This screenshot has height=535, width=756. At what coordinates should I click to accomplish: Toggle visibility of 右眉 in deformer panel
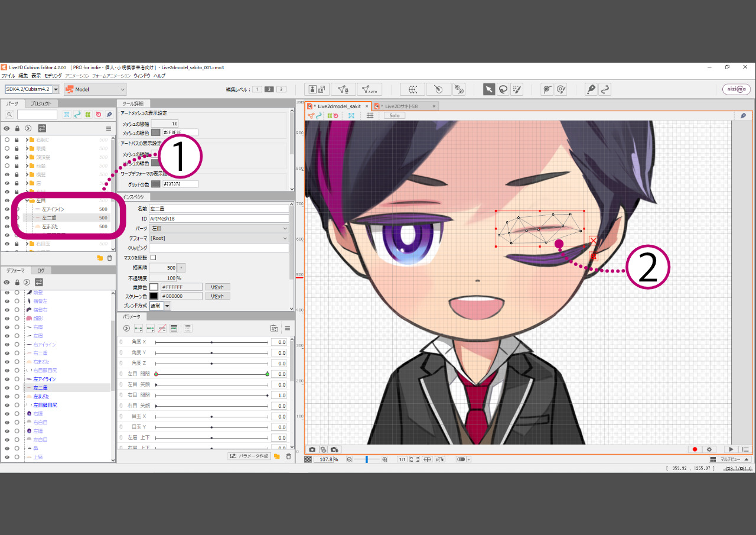(7, 327)
